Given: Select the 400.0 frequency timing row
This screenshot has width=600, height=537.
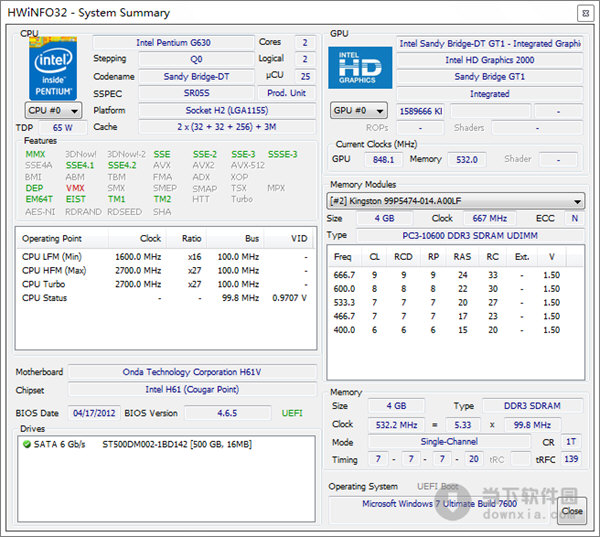Looking at the screenshot, I should click(x=455, y=330).
